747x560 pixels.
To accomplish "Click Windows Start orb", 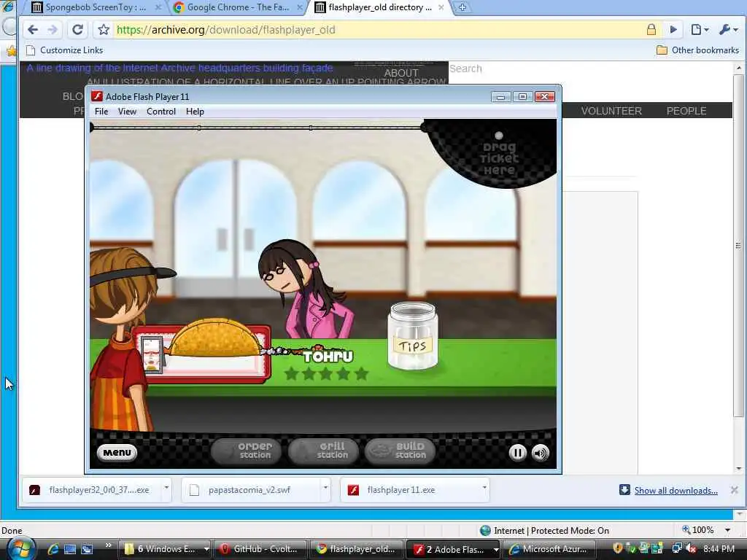I will pyautogui.click(x=20, y=548).
